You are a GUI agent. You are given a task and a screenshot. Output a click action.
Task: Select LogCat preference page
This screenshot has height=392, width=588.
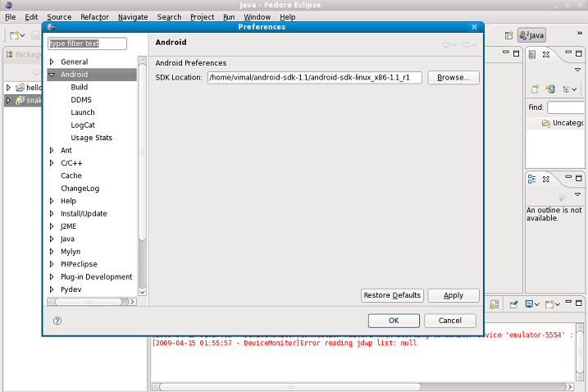83,125
